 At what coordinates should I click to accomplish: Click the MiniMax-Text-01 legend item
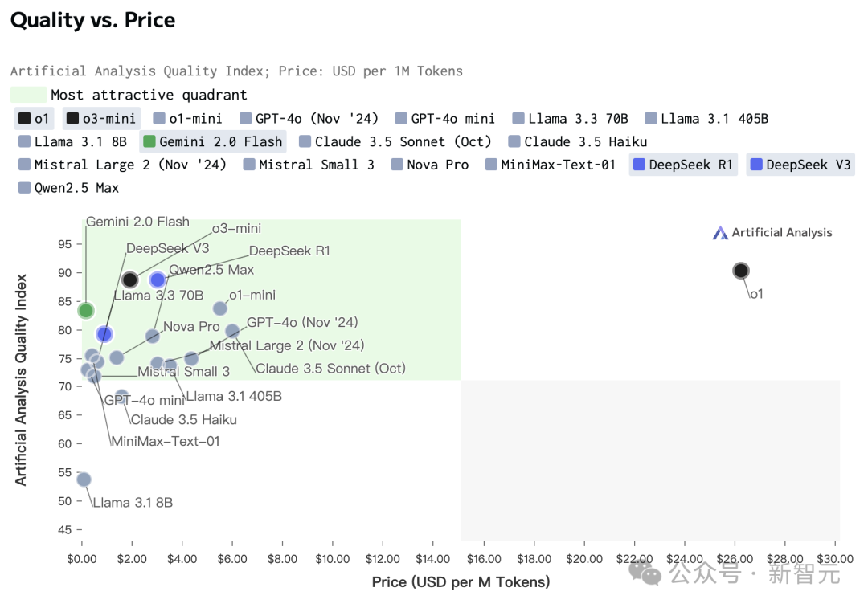(x=550, y=165)
